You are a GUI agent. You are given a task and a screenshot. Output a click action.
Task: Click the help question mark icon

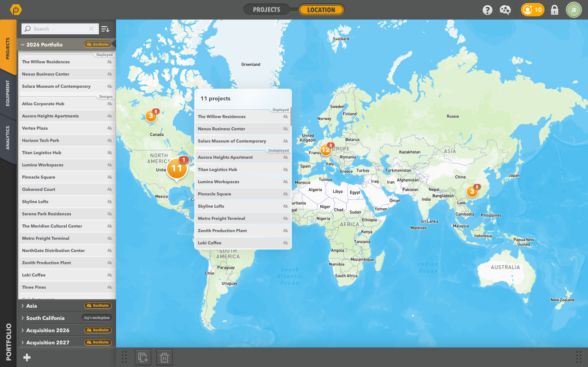[487, 10]
